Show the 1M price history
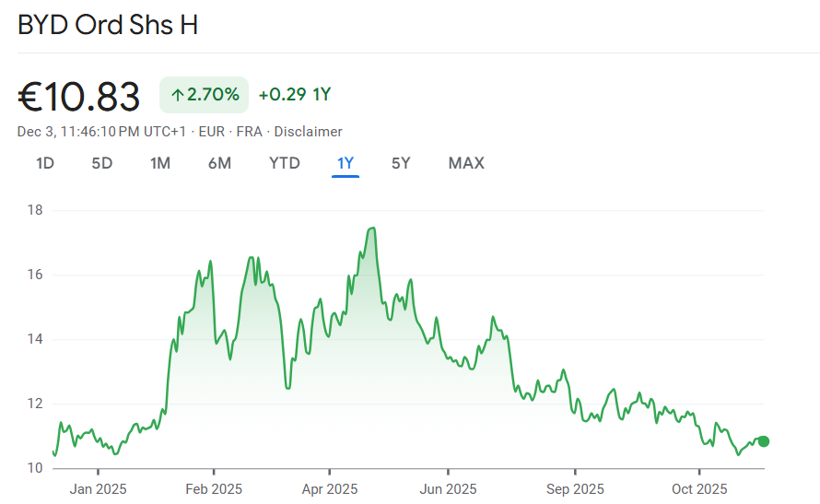The image size is (820, 504). [x=160, y=163]
